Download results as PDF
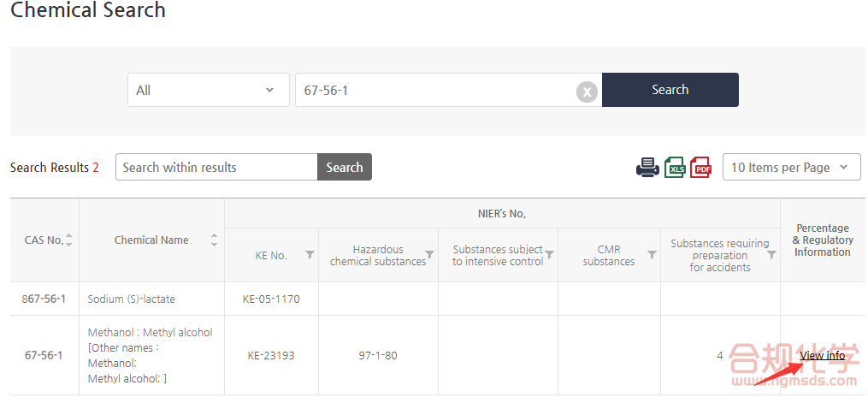This screenshot has width=868, height=403. coord(701,168)
